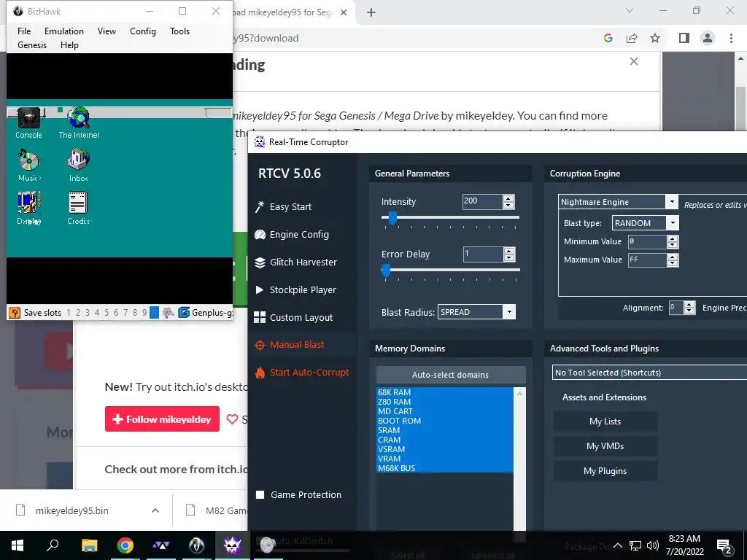The height and width of the screenshot is (560, 747).
Task: Select the Inbox icon in the BizHawk game
Action: [x=78, y=166]
